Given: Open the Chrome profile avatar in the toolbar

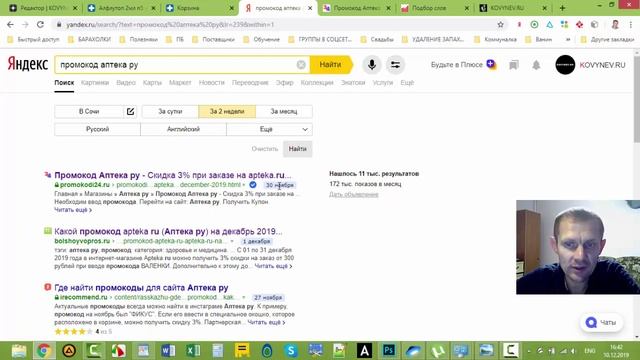Looking at the screenshot, I should point(615,24).
